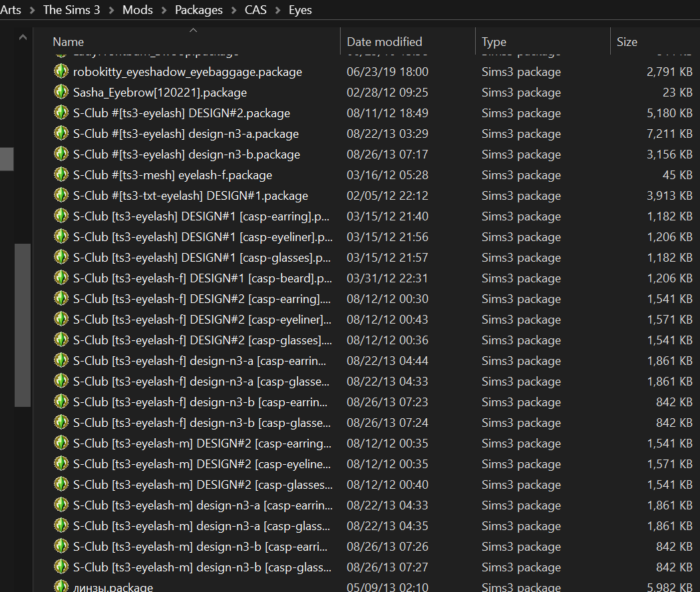
Task: Click navigation pane scroll-up arrow
Action: 23,37
